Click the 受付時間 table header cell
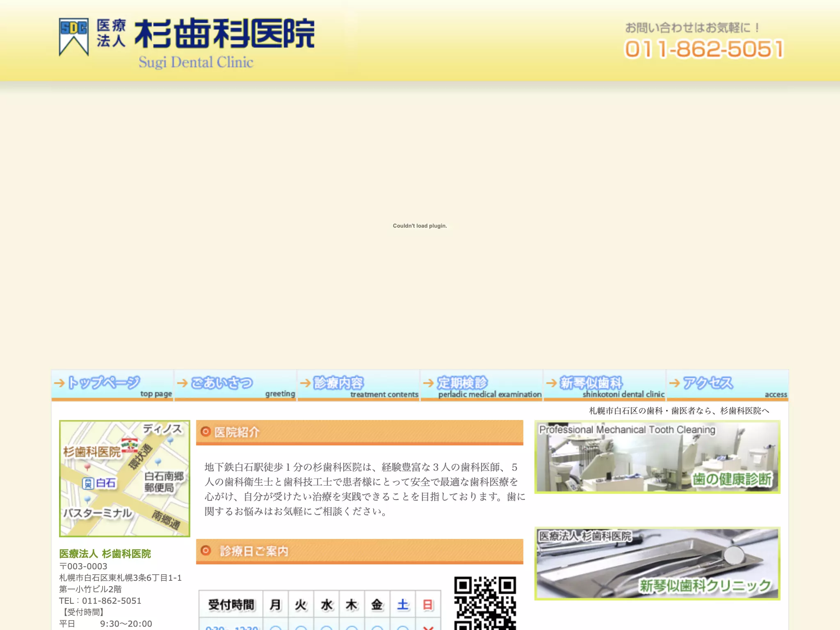Viewport: 840px width, 630px height. tap(231, 605)
